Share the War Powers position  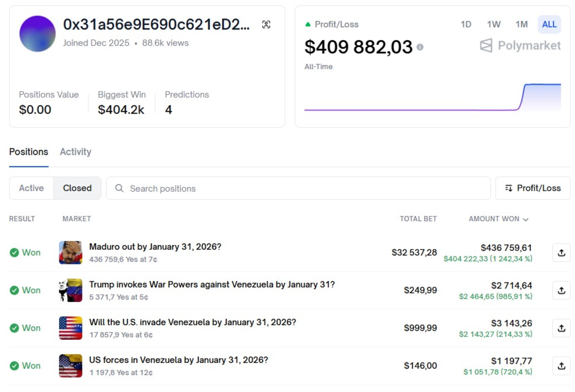tap(561, 290)
